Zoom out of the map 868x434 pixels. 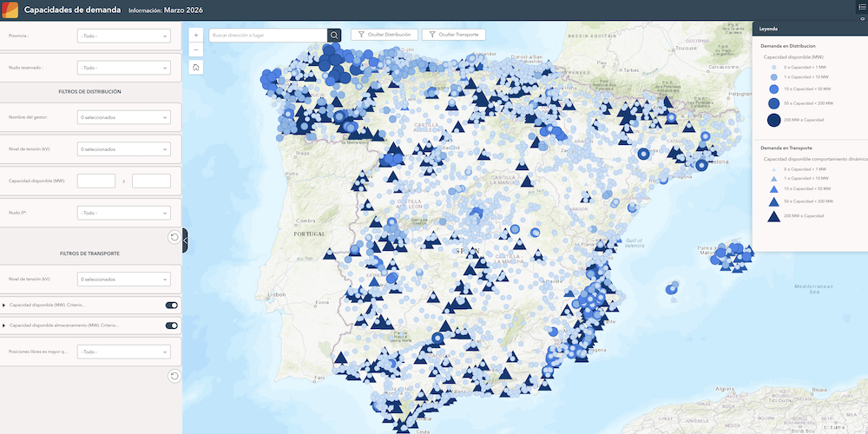pyautogui.click(x=196, y=50)
